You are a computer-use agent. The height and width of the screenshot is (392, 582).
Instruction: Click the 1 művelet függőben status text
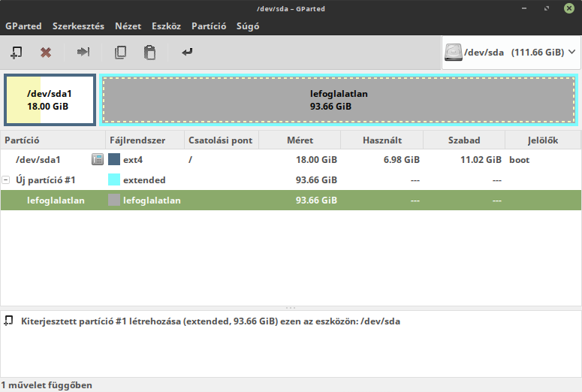pos(47,385)
